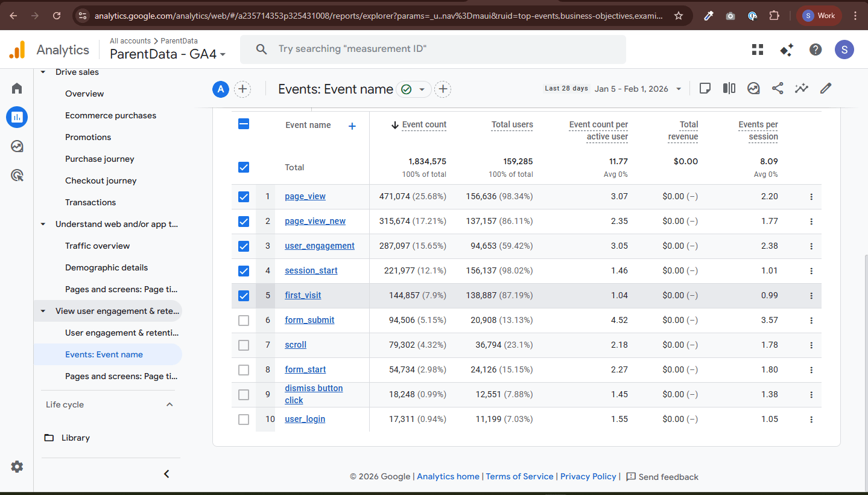Open the report status dropdown arrow
Screen dimensions: 868x495
coord(422,89)
